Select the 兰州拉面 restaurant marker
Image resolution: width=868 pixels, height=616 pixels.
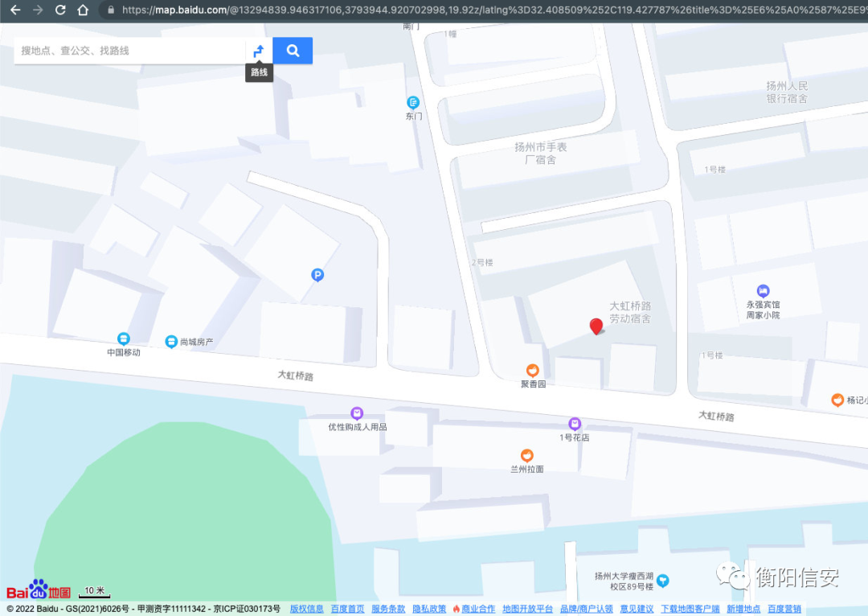coord(526,455)
